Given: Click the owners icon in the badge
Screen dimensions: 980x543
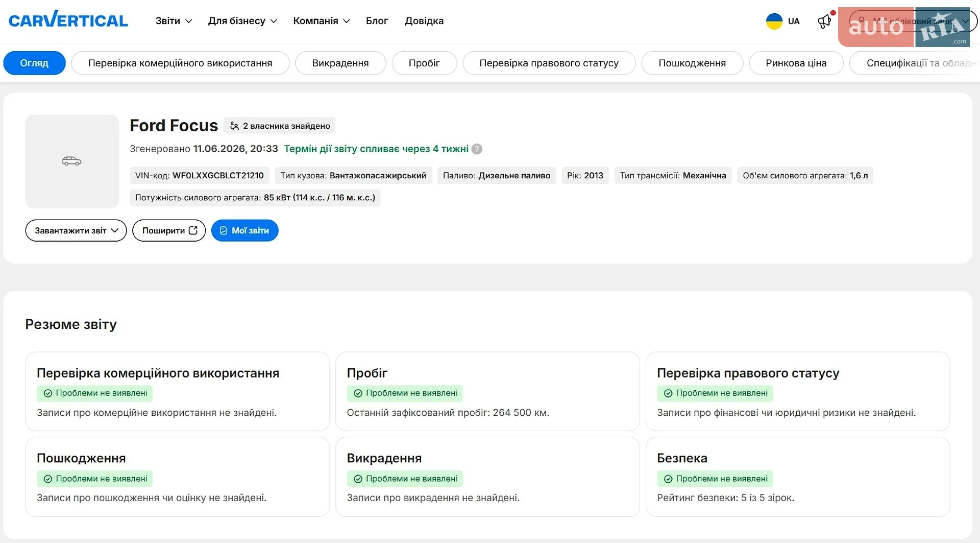Looking at the screenshot, I should click(234, 126).
